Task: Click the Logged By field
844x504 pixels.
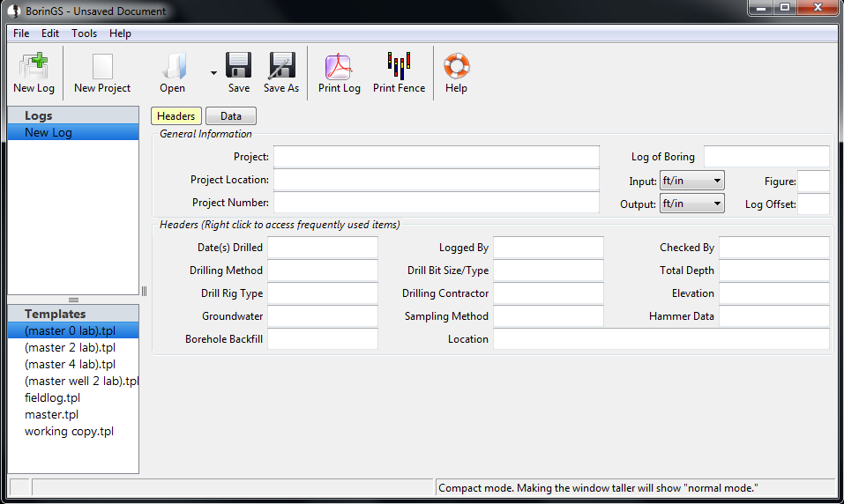Action: pyautogui.click(x=549, y=248)
